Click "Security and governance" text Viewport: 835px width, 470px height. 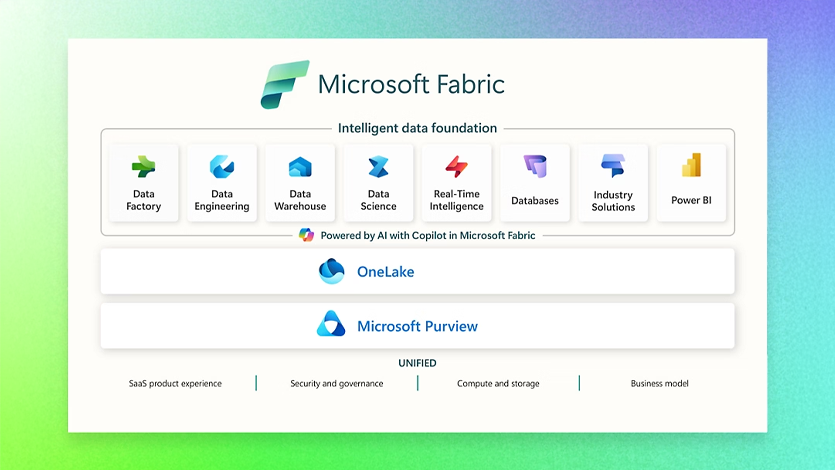pos(337,383)
